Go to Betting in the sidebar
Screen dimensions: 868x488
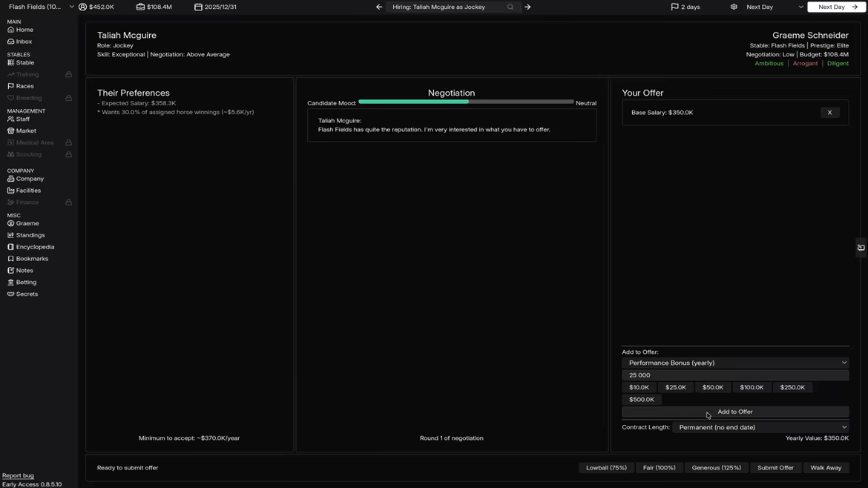pos(26,283)
